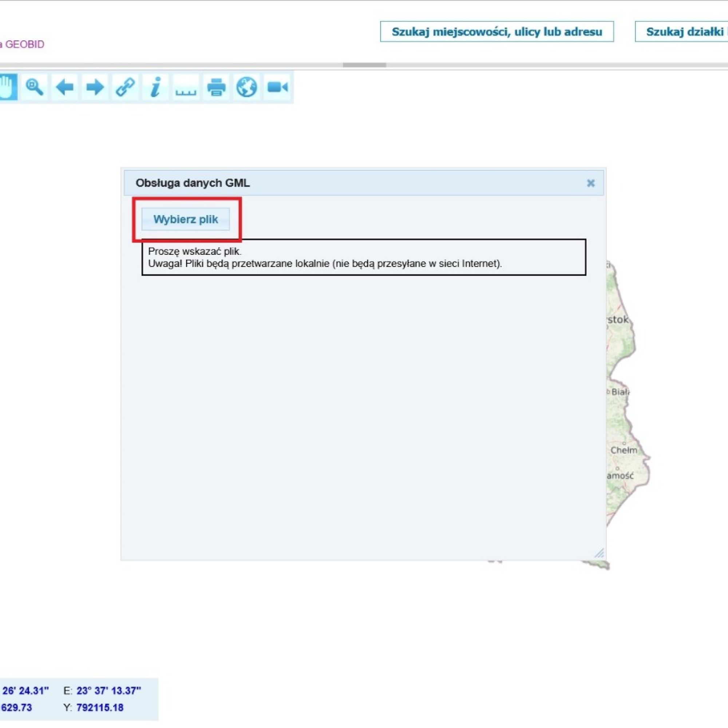Viewport: 728px width, 728px height.
Task: Choose the measure ruler tool
Action: [x=185, y=88]
